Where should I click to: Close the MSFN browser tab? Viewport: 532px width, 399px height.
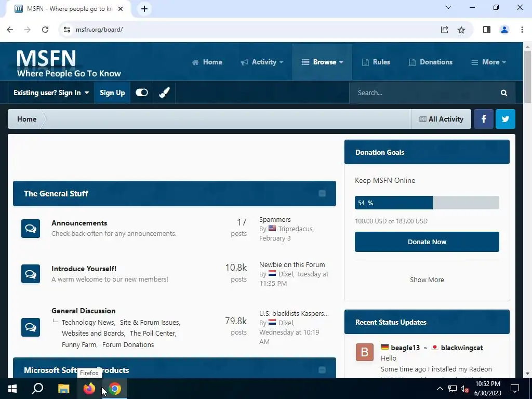click(x=121, y=9)
